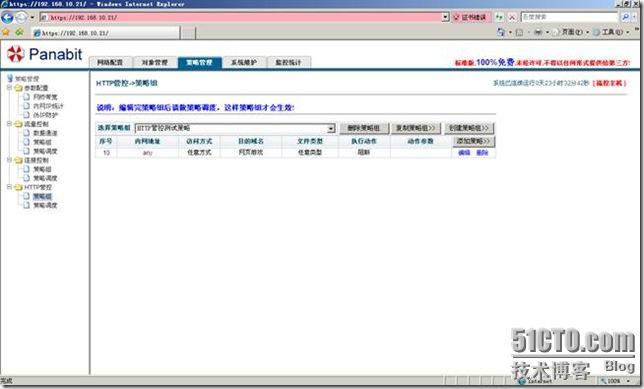Viewport: 644px width, 389px height.
Task: Click the green Refresh page icon
Action: pos(499,17)
